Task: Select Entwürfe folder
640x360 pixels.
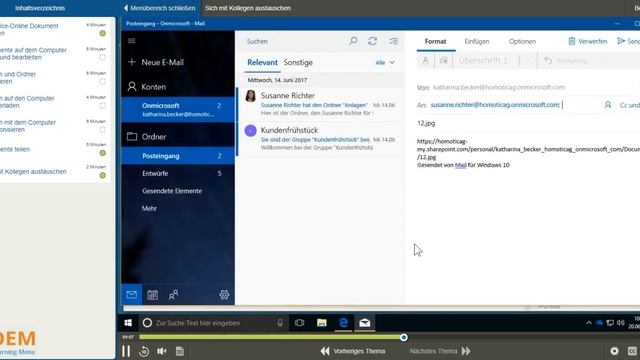Action: click(x=178, y=173)
